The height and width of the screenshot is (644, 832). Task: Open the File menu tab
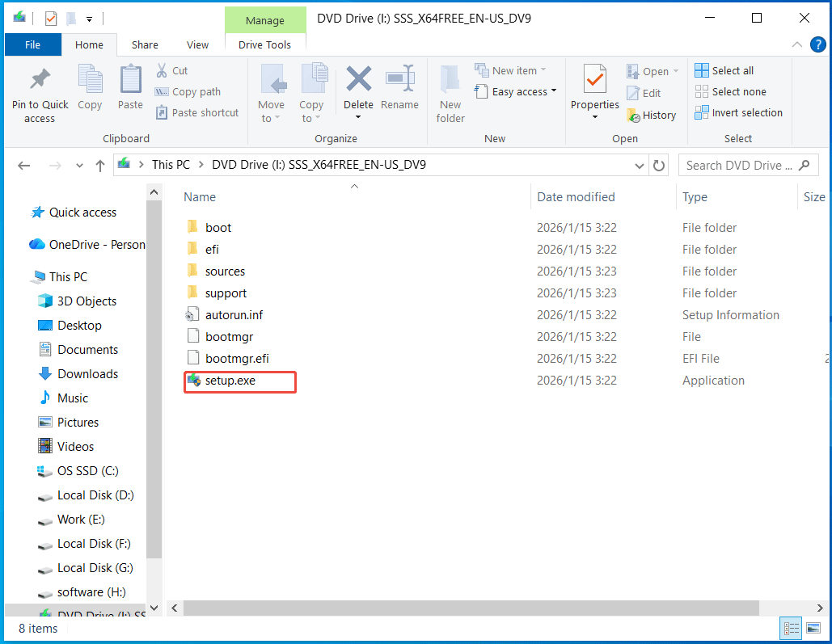(x=33, y=44)
